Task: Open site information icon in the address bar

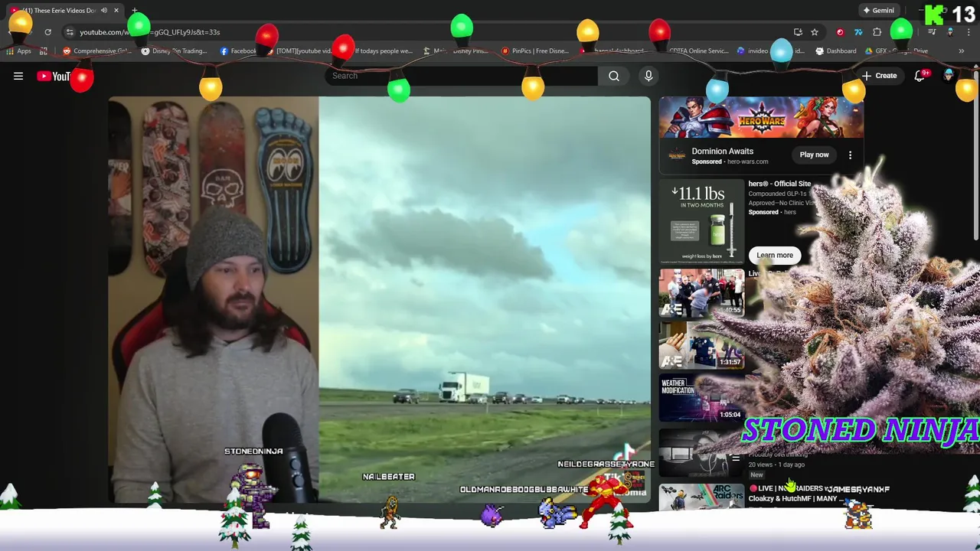Action: [x=70, y=32]
